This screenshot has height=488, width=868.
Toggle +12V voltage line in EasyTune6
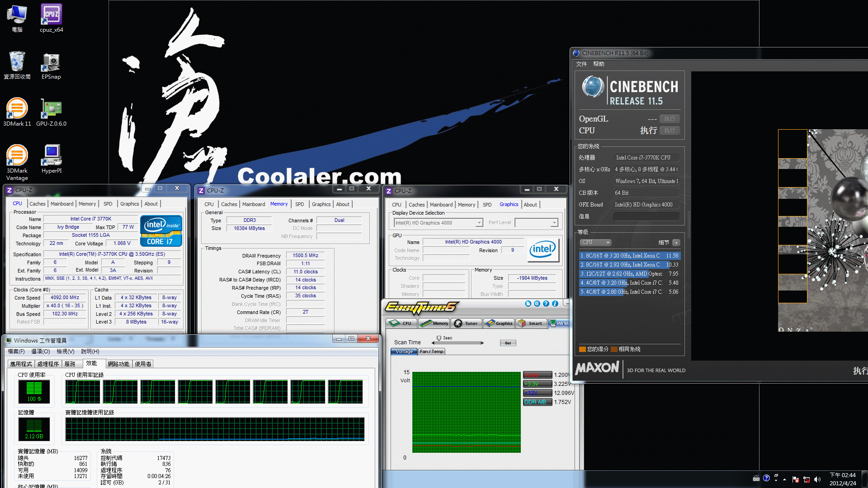coord(538,393)
